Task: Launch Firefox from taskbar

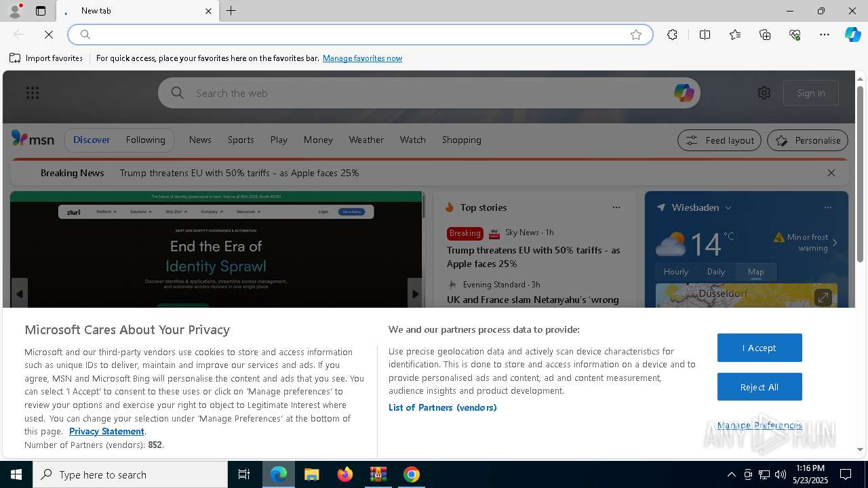Action: tap(345, 474)
